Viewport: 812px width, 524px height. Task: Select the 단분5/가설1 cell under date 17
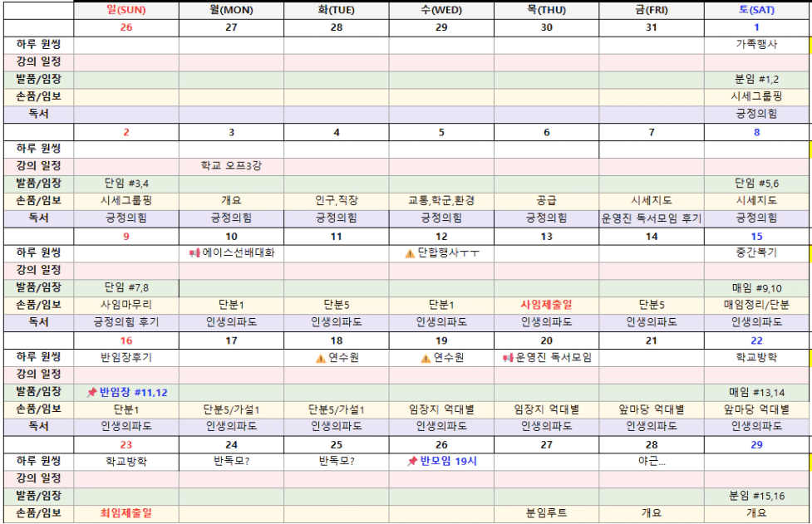tap(232, 409)
